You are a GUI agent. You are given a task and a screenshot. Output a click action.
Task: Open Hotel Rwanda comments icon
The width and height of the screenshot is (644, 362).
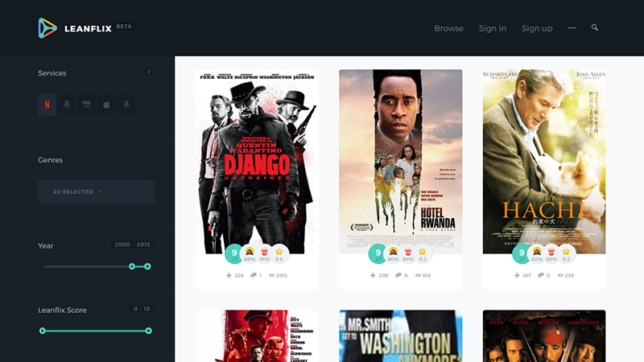(x=398, y=275)
